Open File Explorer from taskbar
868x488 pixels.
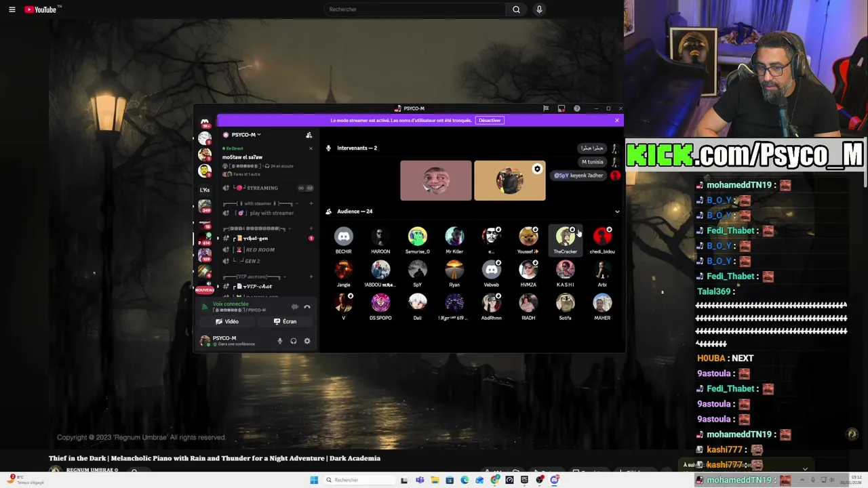click(x=435, y=481)
